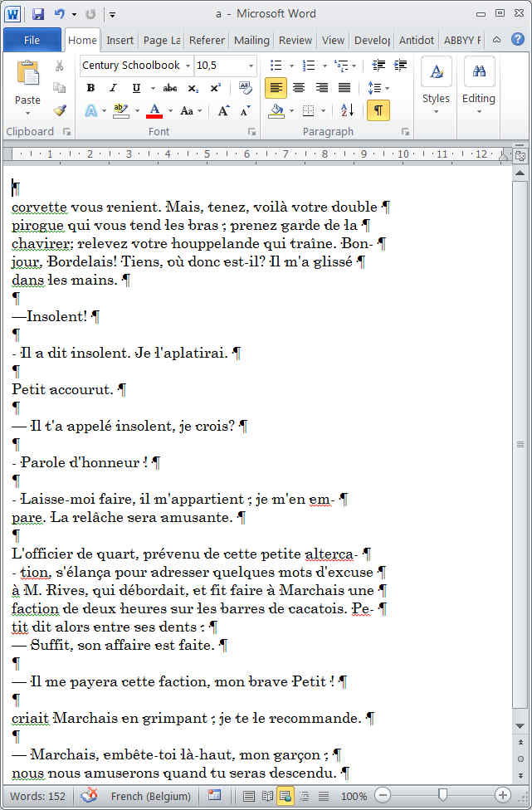Click the Format Painter brush icon
This screenshot has width=532, height=810.
[x=60, y=110]
